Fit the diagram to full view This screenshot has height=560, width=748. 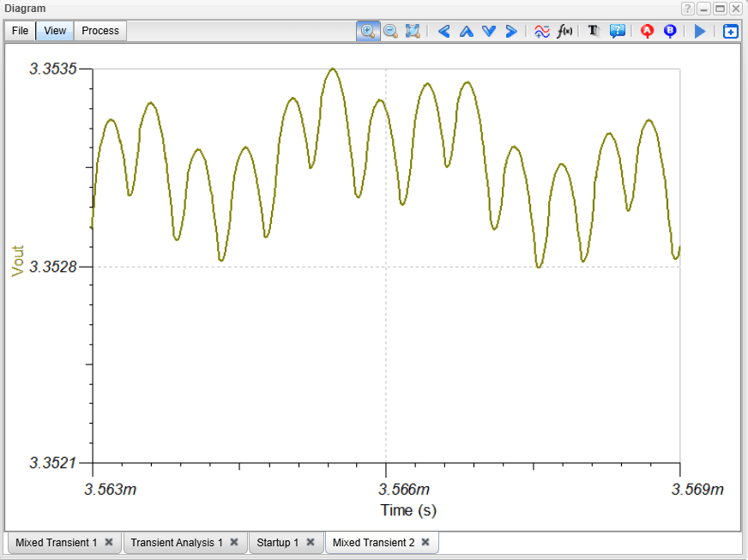(413, 31)
